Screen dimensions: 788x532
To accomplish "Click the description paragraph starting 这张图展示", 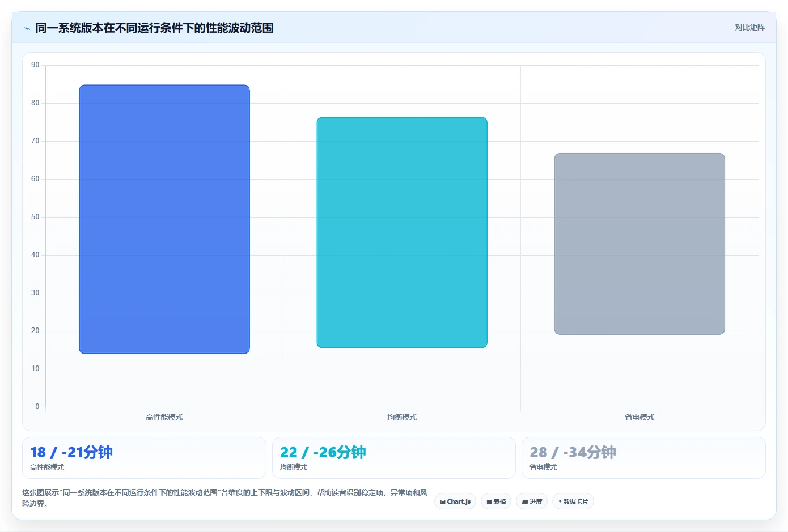I will 225,498.
